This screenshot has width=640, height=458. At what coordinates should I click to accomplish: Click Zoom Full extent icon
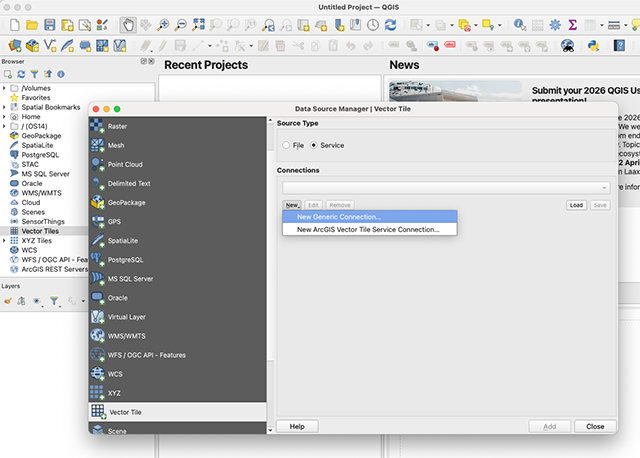pos(198,25)
